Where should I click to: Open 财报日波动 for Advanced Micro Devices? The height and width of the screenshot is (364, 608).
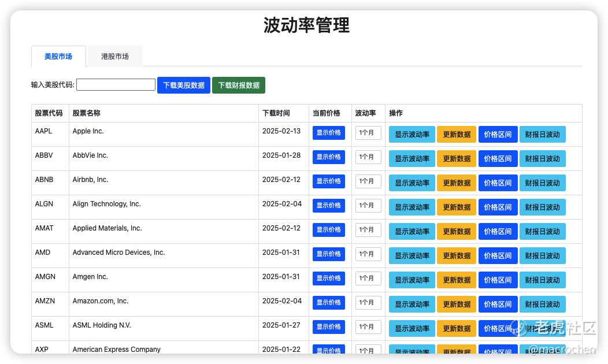tap(543, 255)
